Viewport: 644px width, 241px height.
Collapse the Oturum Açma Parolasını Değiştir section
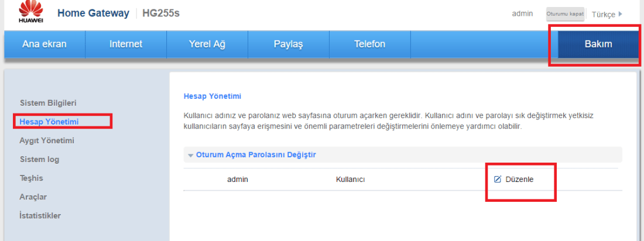click(191, 155)
